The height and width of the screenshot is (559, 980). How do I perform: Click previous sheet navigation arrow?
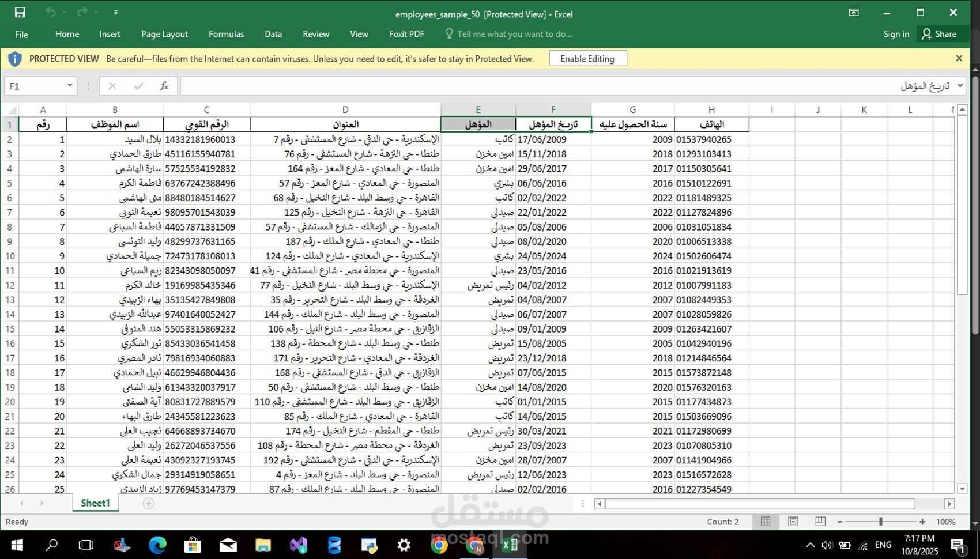pyautogui.click(x=22, y=504)
